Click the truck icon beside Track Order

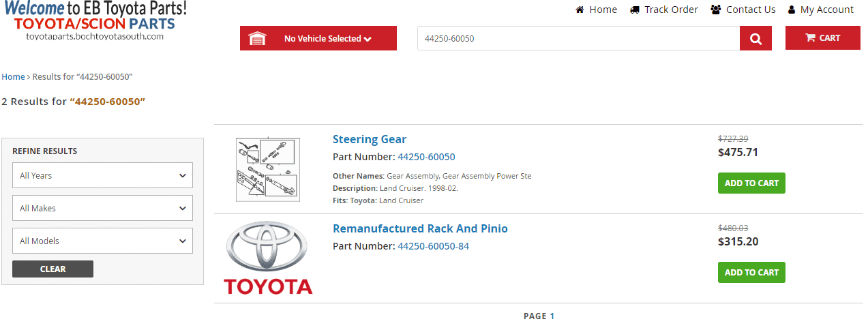pos(635,10)
